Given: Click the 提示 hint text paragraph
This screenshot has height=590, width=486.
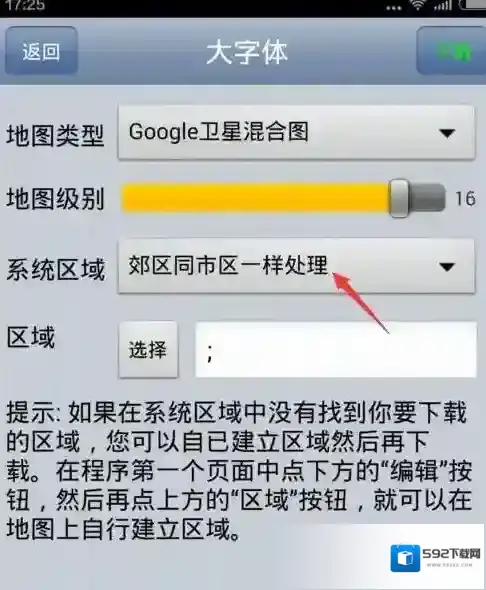Looking at the screenshot, I should coord(239,470).
